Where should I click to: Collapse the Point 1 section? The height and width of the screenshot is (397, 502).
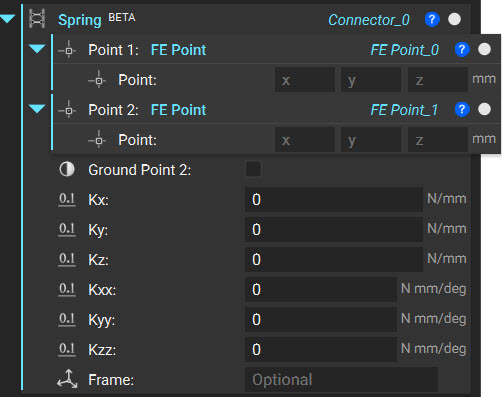[x=37, y=49]
